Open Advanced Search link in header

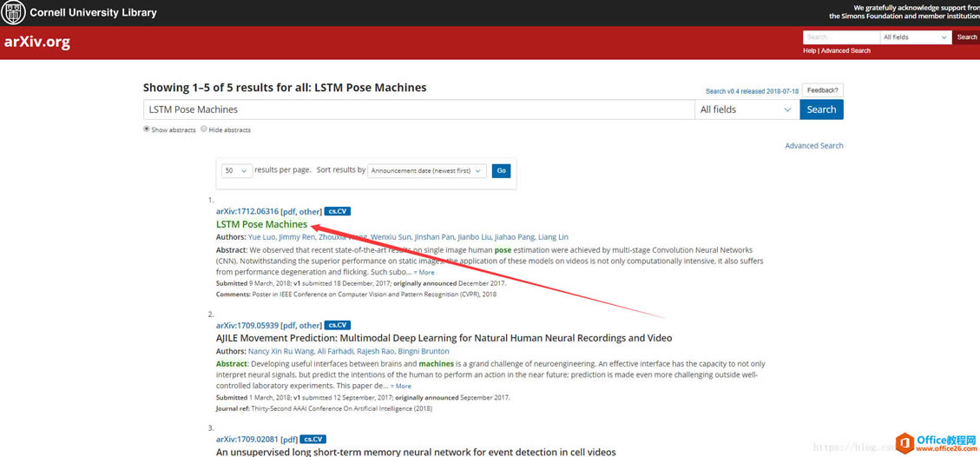click(845, 50)
